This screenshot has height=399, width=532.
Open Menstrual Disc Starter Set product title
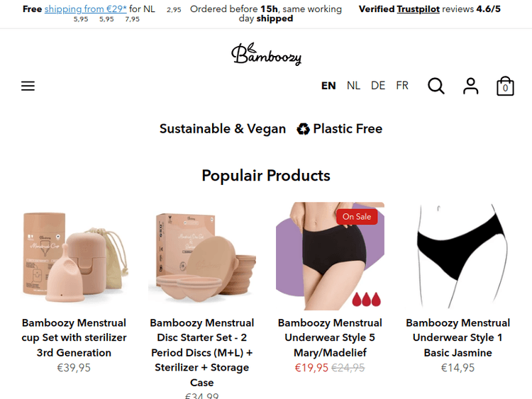click(x=202, y=352)
